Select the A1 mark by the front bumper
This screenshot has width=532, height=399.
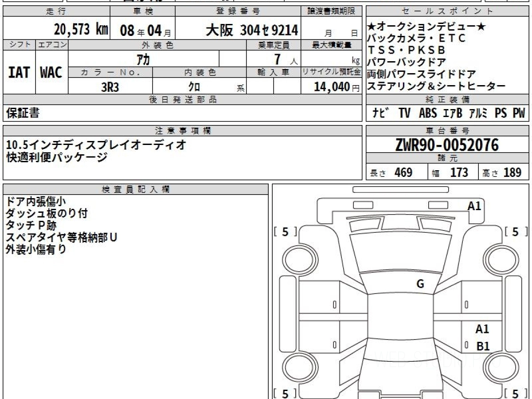pos(474,206)
